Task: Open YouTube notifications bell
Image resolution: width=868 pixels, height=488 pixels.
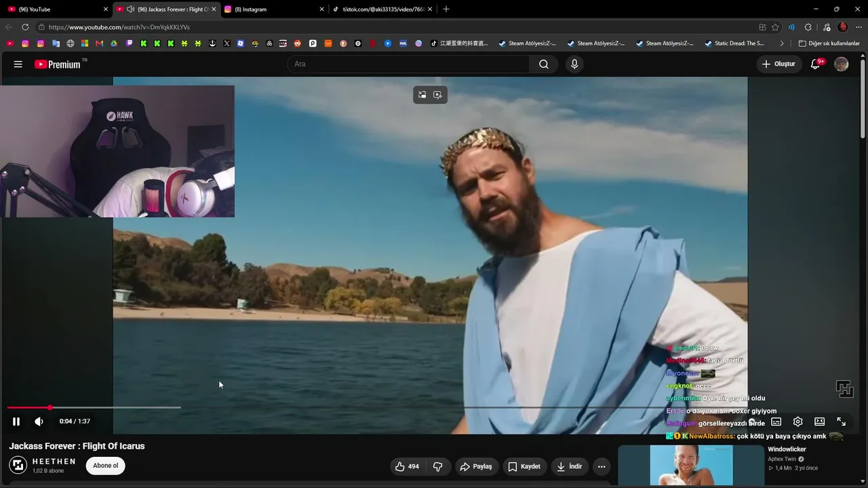Action: [816, 64]
